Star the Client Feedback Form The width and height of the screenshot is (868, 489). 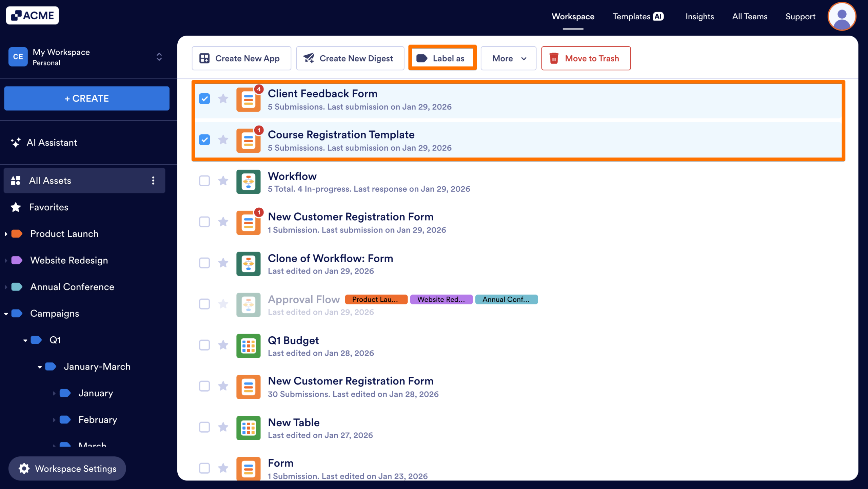point(223,99)
